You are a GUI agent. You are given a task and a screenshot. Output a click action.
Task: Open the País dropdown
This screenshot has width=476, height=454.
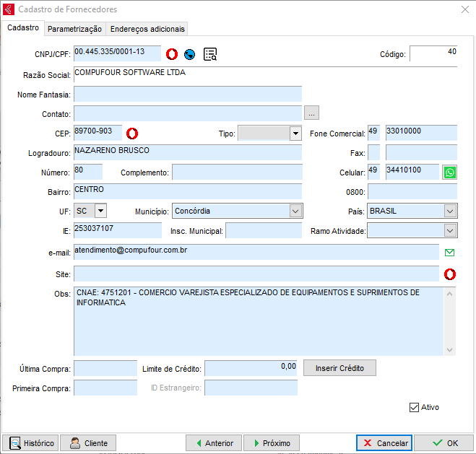pos(450,211)
